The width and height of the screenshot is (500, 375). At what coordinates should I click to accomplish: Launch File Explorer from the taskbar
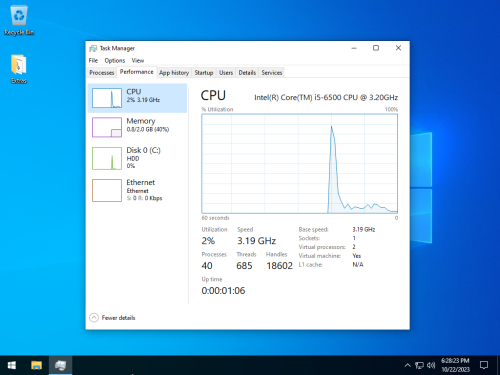tap(36, 365)
